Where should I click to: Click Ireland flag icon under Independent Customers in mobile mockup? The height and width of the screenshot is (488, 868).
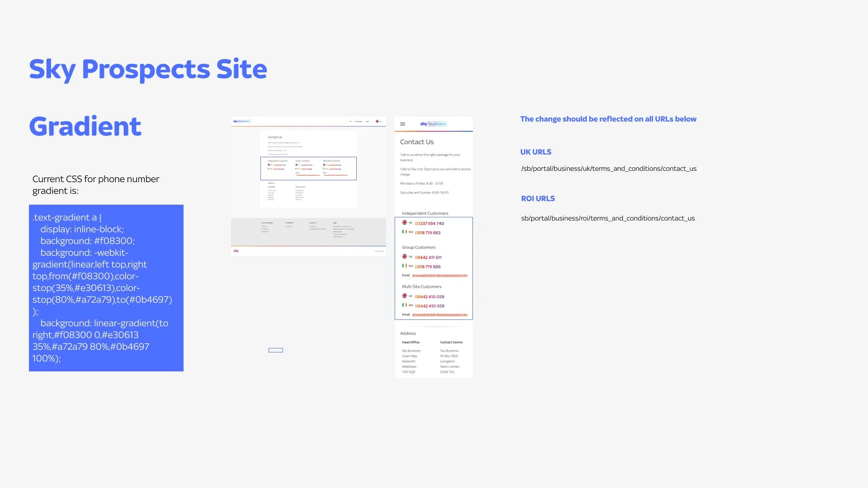pos(405,232)
